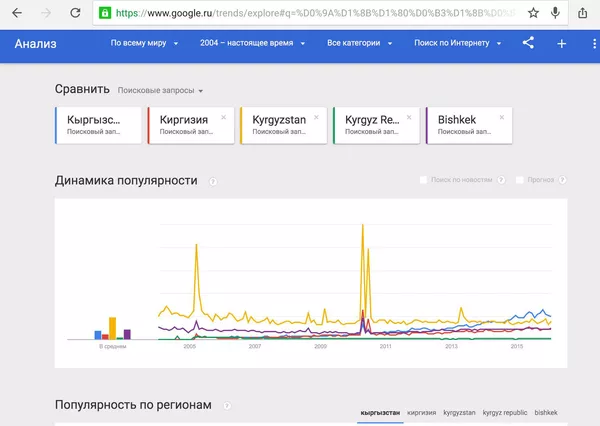This screenshot has height=426, width=600.
Task: Click the plus icon in the blue header
Action: click(561, 44)
